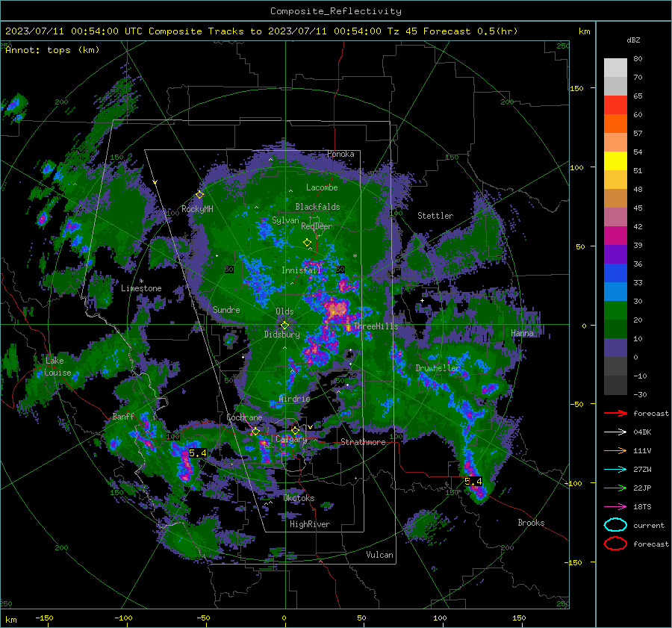The width and height of the screenshot is (672, 628).
Task: Click the intense storm cell west of ThreeHills
Action: pos(336,309)
